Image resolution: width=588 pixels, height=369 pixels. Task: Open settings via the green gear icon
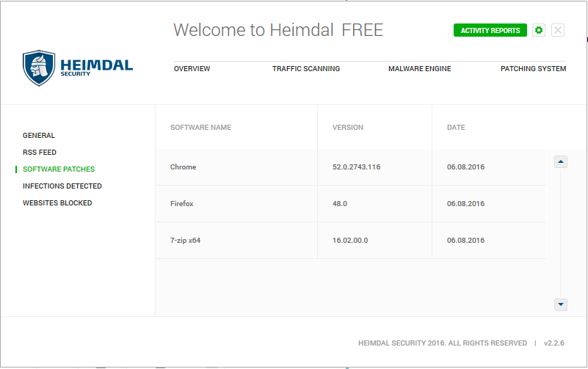[x=539, y=30]
